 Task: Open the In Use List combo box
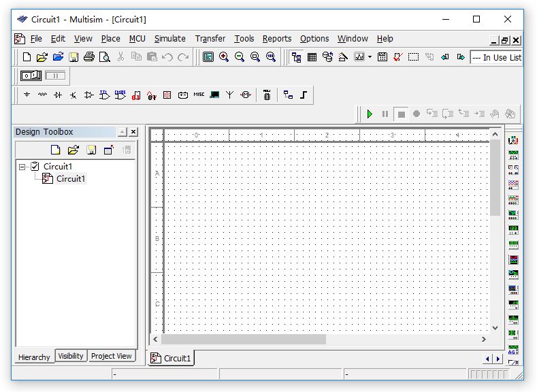tap(496, 58)
